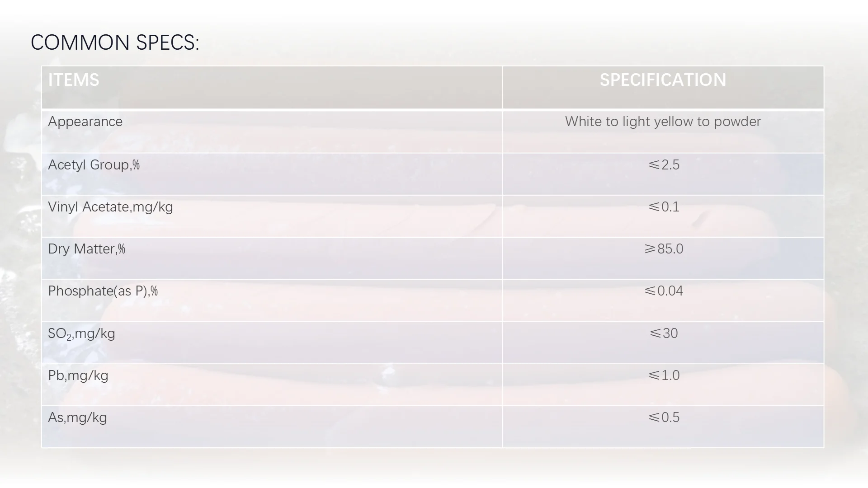The image size is (868, 488).
Task: Select the Vinyl Acetate,mg/kg cell
Action: [x=272, y=216]
